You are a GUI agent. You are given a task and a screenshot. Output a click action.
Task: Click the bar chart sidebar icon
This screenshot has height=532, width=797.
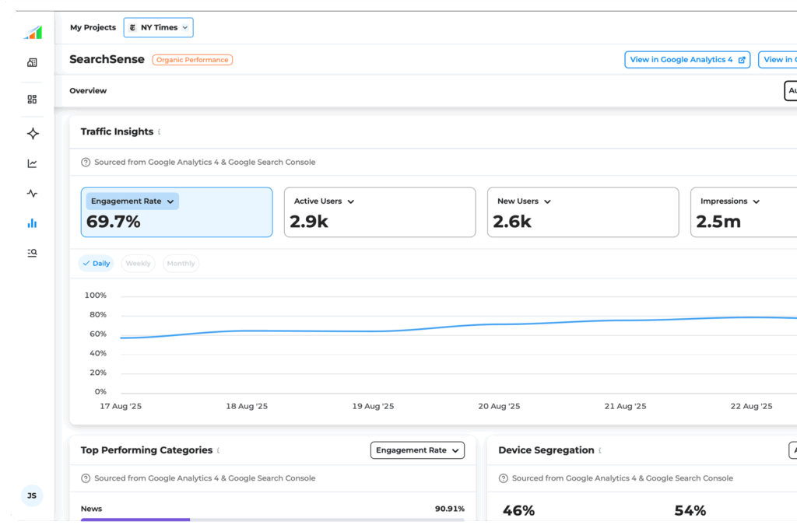tap(32, 223)
